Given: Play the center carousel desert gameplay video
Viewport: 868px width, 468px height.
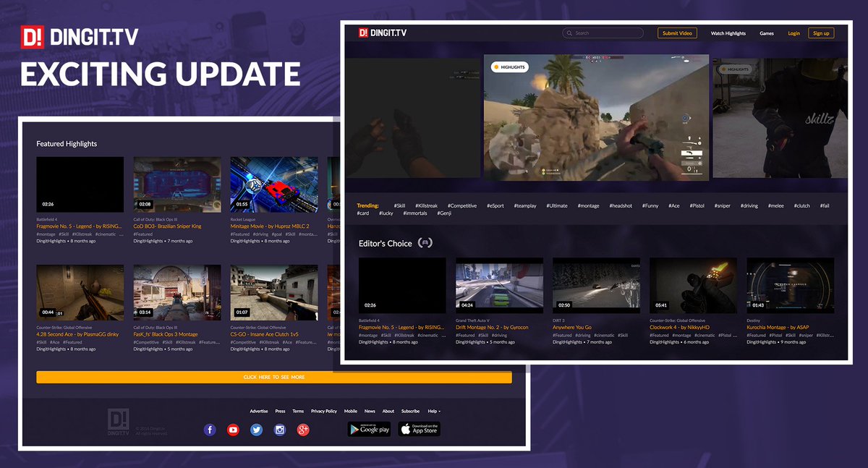Looking at the screenshot, I should [597, 117].
